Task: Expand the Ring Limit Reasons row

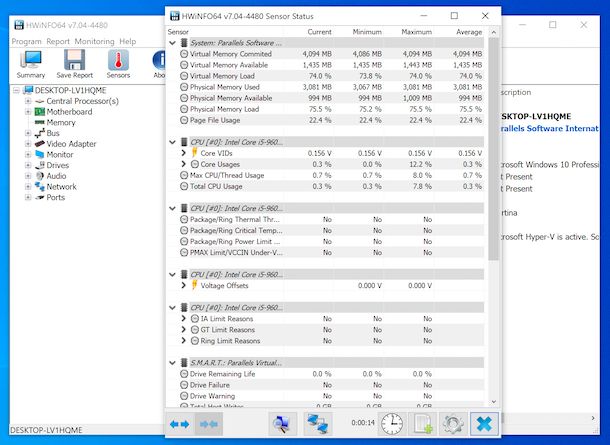Action: pos(184,341)
